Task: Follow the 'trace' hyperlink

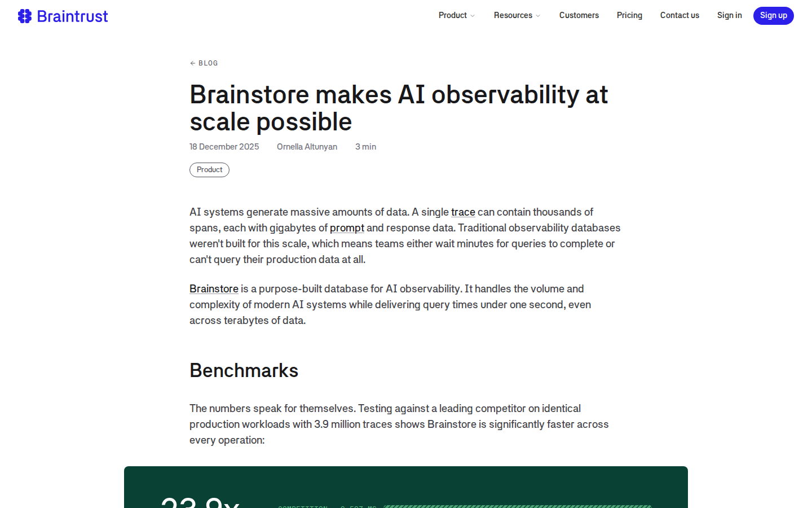Action: coord(463,212)
